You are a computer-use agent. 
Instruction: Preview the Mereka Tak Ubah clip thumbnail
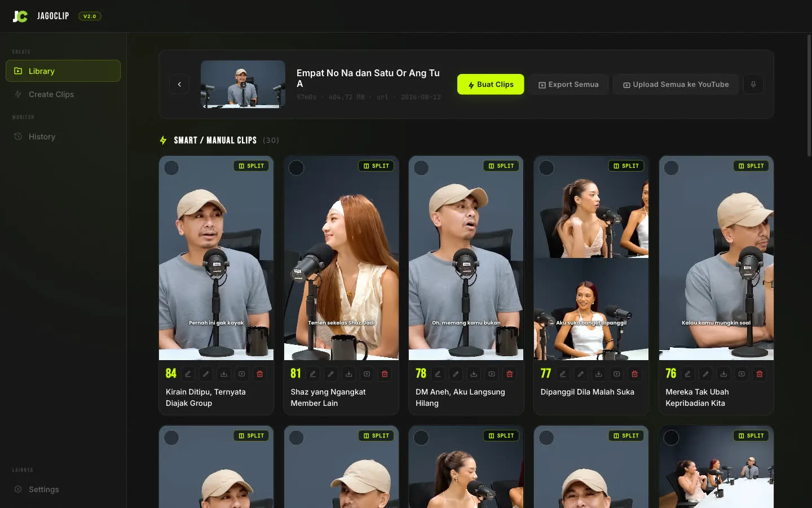[x=716, y=258]
